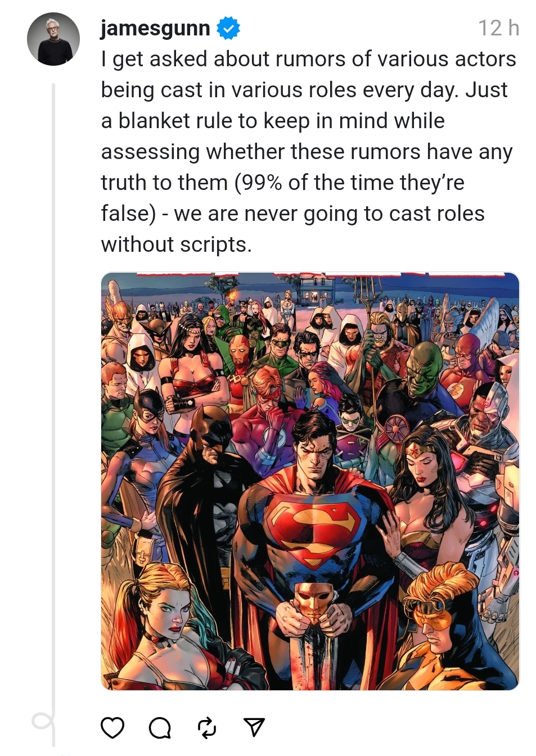This screenshot has width=536, height=756.
Task: Like the post with the heart icon
Action: [112, 727]
